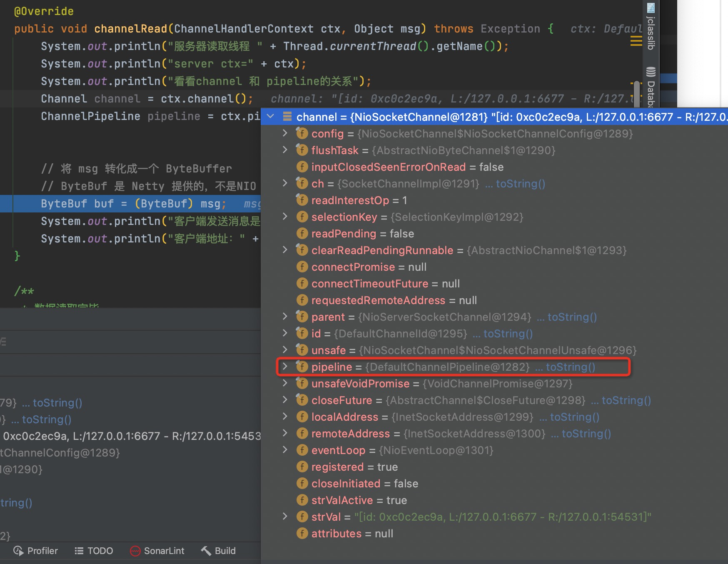Expand the ch SocketChannelImpl node

[x=285, y=183]
